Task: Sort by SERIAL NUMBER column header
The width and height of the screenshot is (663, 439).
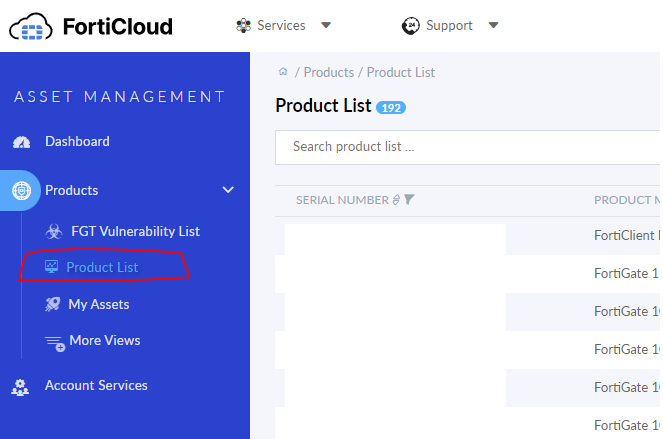Action: pyautogui.click(x=342, y=200)
